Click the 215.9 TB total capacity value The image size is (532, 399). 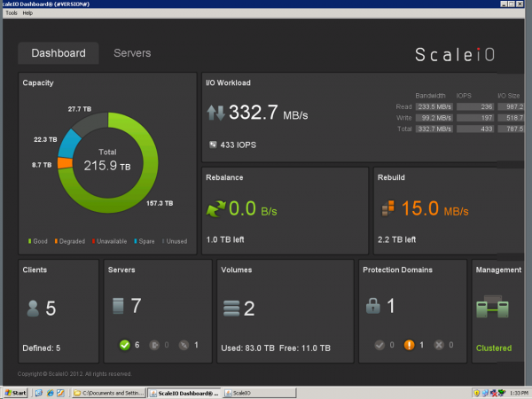107,166
